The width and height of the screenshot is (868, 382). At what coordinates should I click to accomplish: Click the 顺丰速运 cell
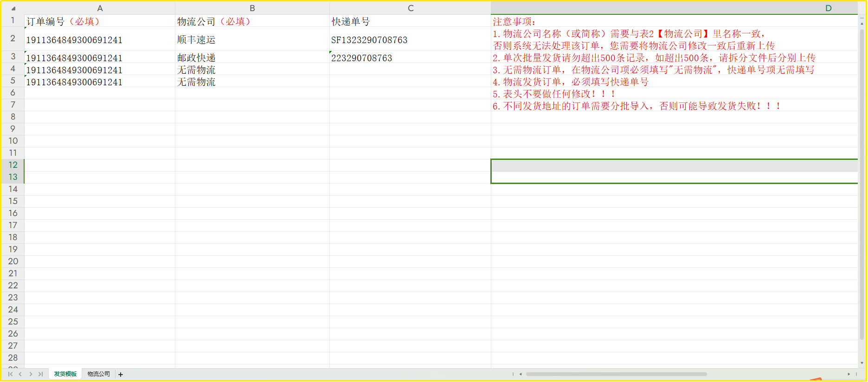196,40
